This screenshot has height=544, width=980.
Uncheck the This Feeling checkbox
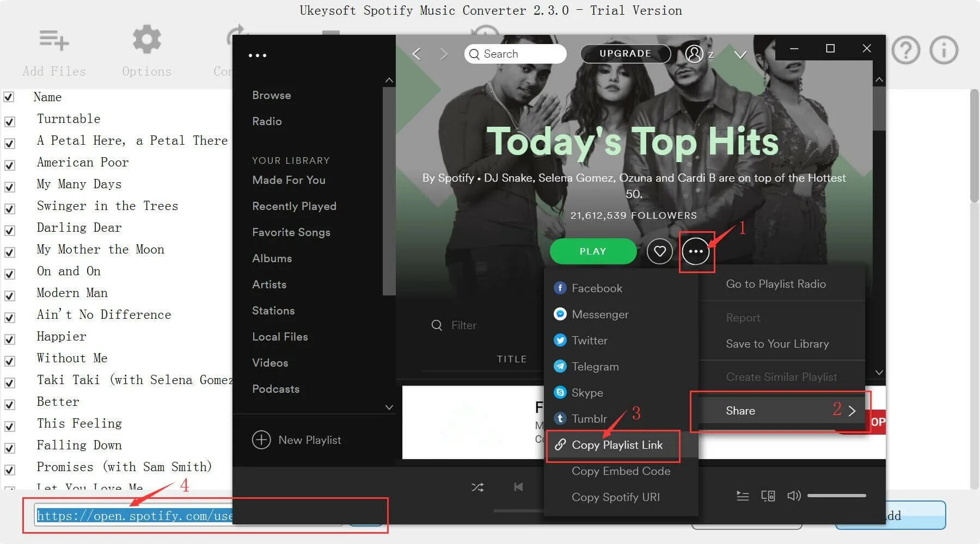9,426
